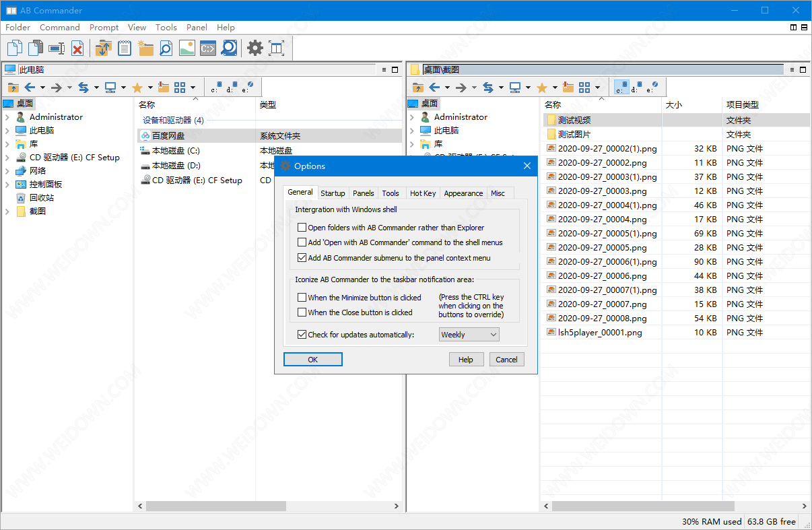Click the bookmarked folder icon in left panel

(163, 88)
